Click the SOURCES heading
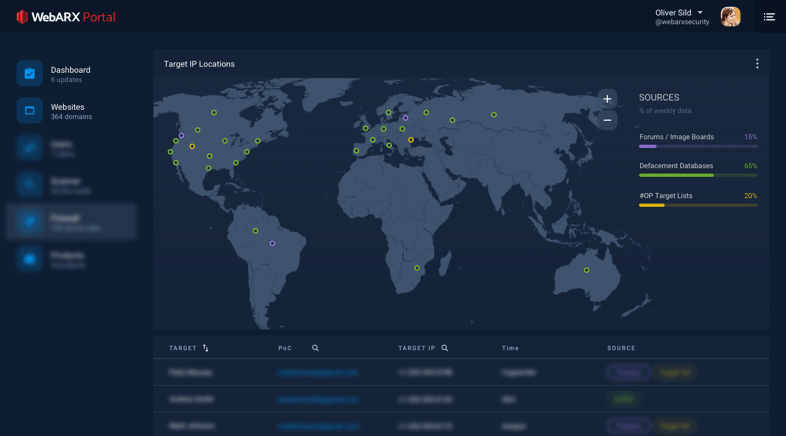Screen dimensions: 786x436 [659, 98]
